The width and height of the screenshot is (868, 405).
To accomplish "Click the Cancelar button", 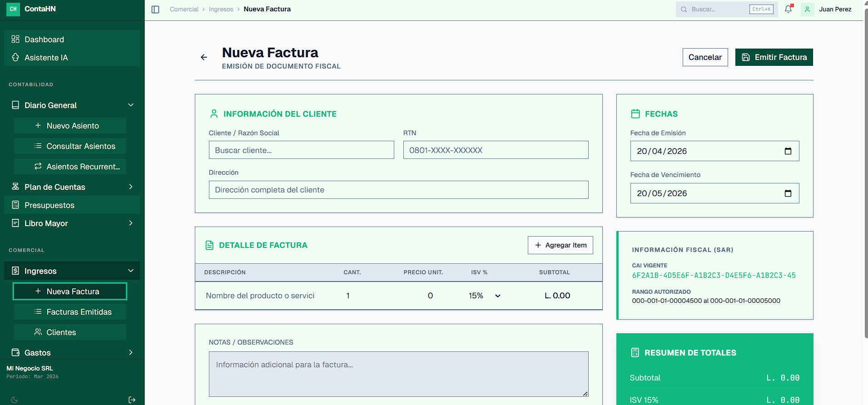I will pos(704,57).
